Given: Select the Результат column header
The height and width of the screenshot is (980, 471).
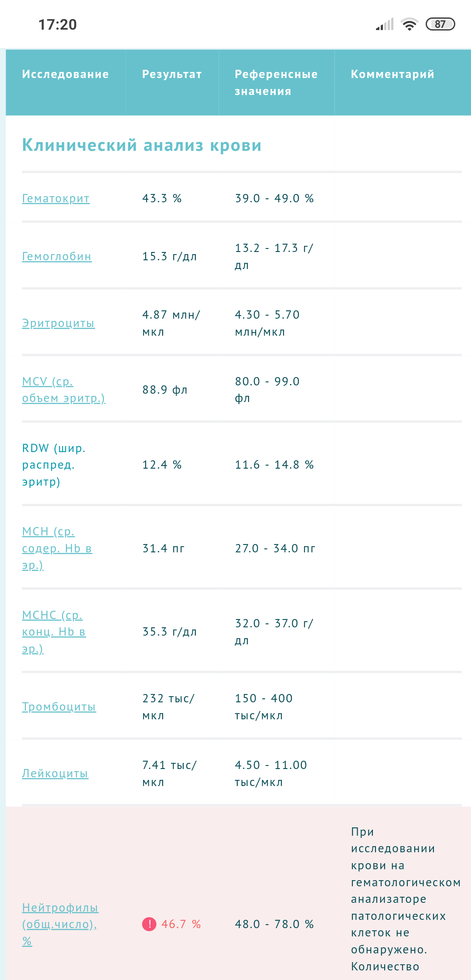Looking at the screenshot, I should 172,74.
